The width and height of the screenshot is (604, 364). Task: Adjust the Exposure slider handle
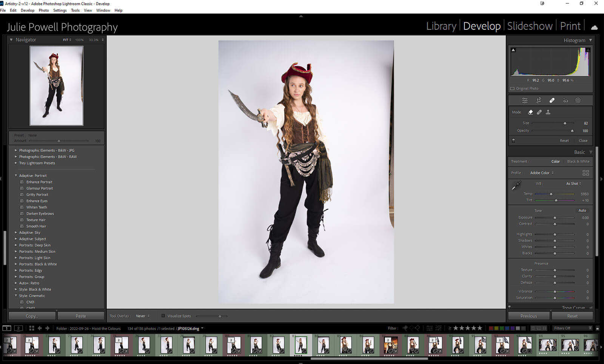click(555, 218)
